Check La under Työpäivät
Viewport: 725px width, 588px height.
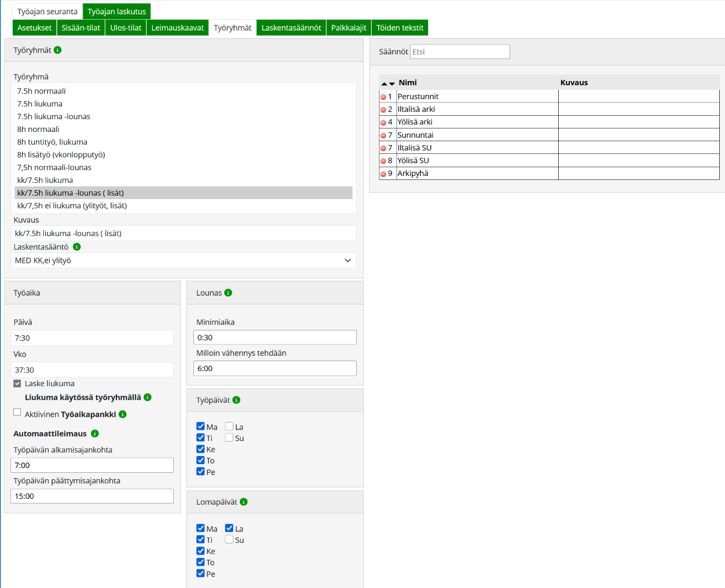tap(229, 427)
